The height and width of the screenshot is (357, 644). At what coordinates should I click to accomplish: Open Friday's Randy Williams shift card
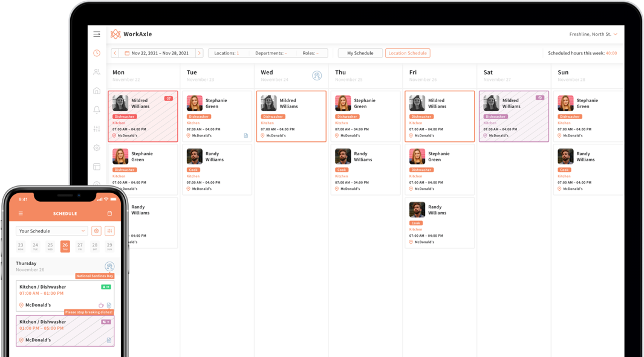tap(440, 223)
